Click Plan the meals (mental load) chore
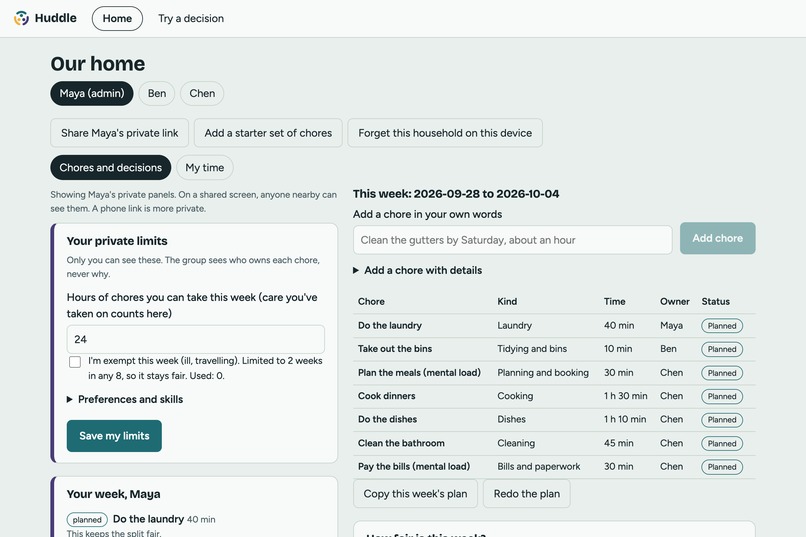Image resolution: width=806 pixels, height=537 pixels. click(x=419, y=373)
